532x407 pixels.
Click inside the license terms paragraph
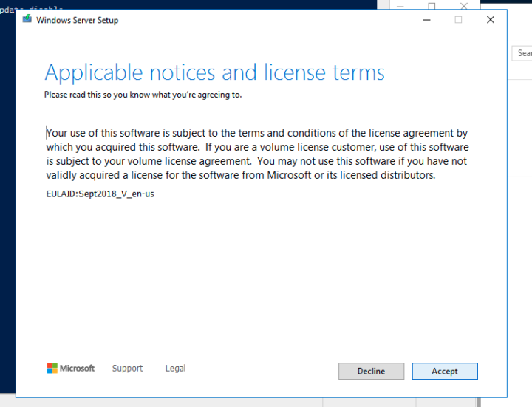point(256,154)
